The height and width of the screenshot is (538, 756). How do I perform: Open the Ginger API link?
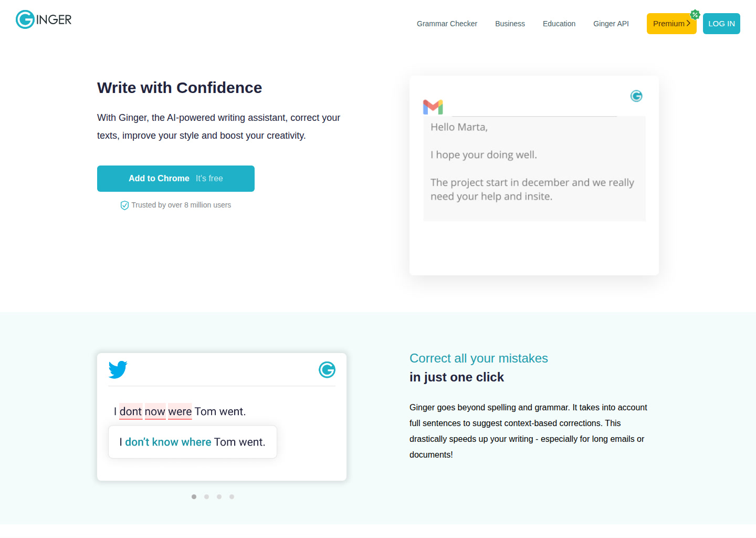611,24
